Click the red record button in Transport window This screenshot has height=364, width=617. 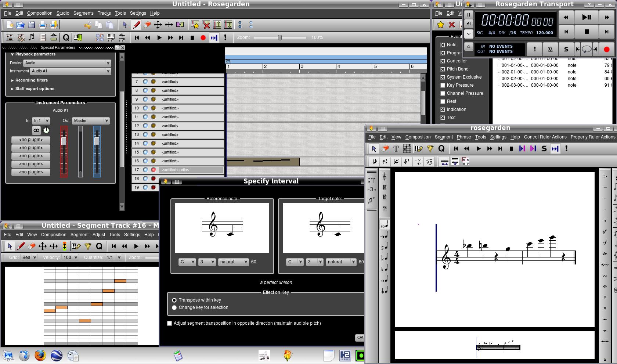(x=607, y=49)
